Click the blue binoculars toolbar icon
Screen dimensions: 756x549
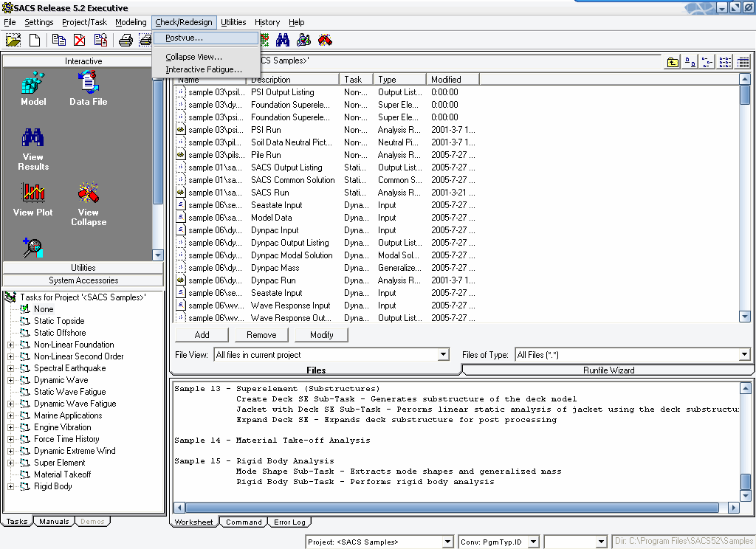[283, 40]
